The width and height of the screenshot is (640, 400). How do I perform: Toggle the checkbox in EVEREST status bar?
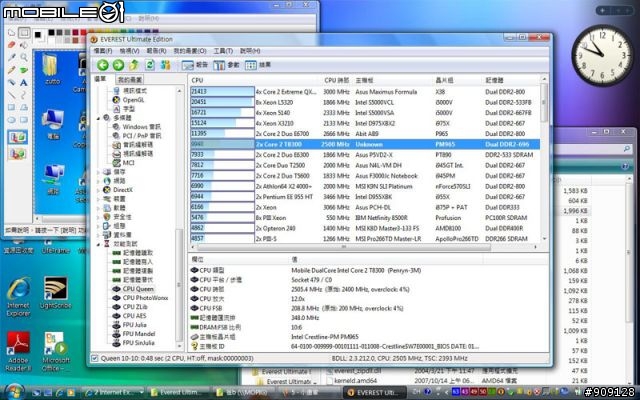(x=95, y=358)
